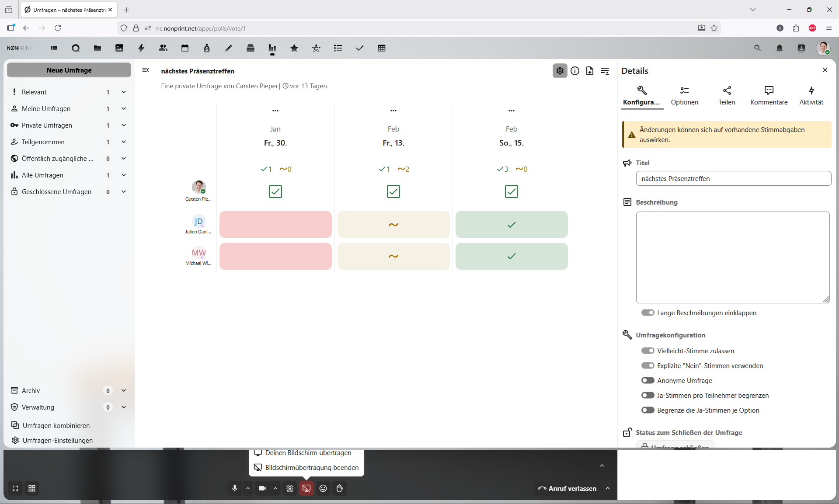Click the notifications bell icon
This screenshot has height=504, width=839.
pyautogui.click(x=779, y=48)
